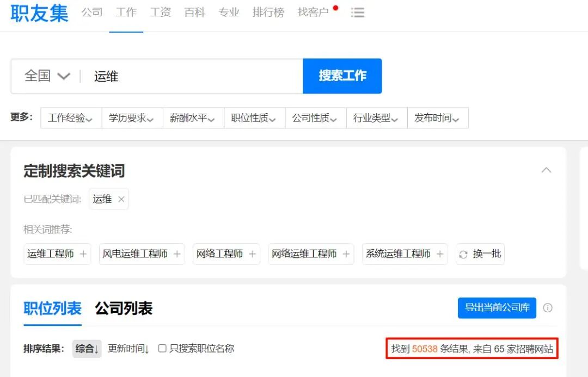The height and width of the screenshot is (377, 588).
Task: Toggle 更新时间 sort order
Action: coord(128,349)
